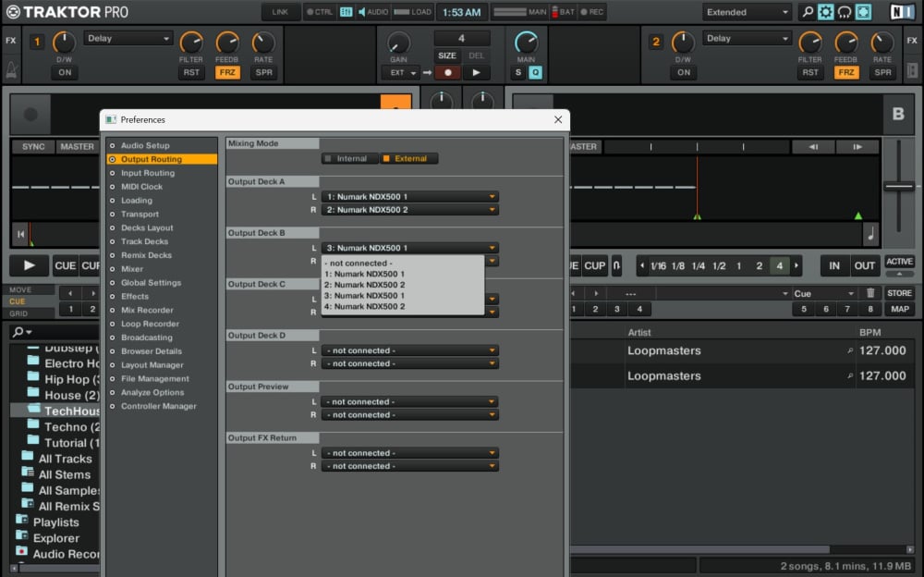This screenshot has width=924, height=577.
Task: Open the search magnifier icon in header
Action: pos(808,12)
